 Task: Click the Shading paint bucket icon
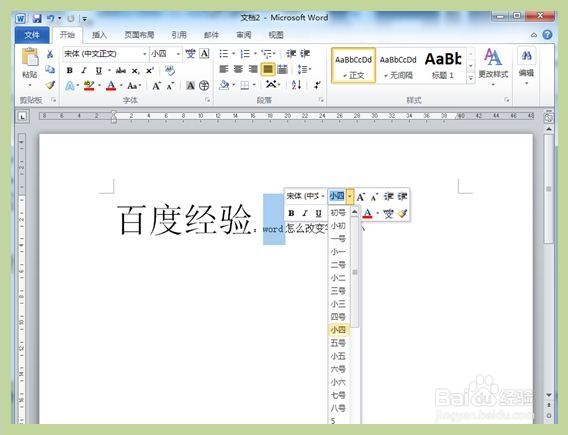pos(224,85)
